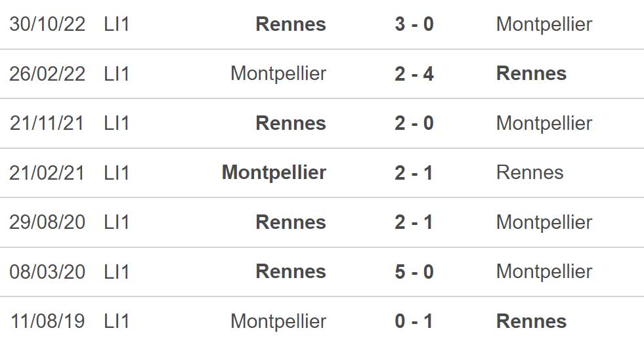This screenshot has width=644, height=343.
Task: Select bold Rennes in the 08/03/20 row
Action: click(x=291, y=272)
